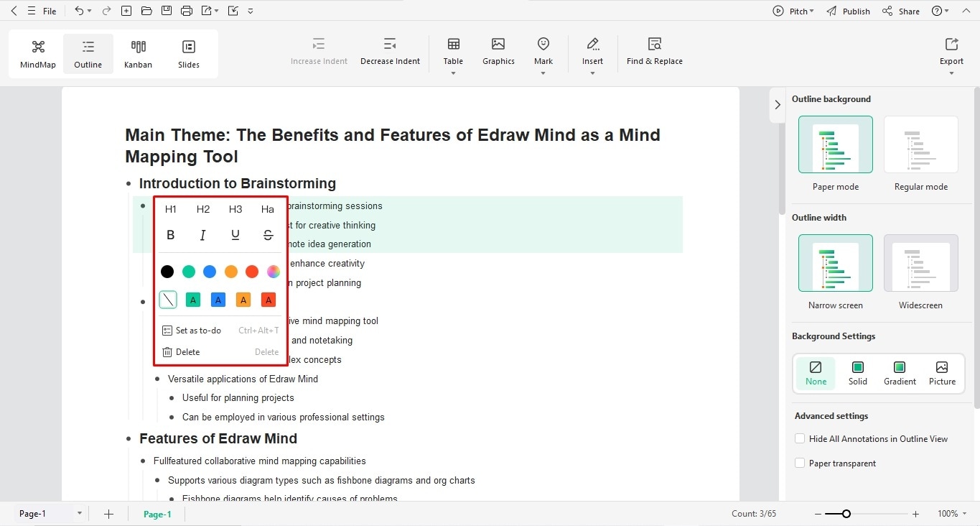The height and width of the screenshot is (526, 980).
Task: Click the Undo icon
Action: coord(80,11)
